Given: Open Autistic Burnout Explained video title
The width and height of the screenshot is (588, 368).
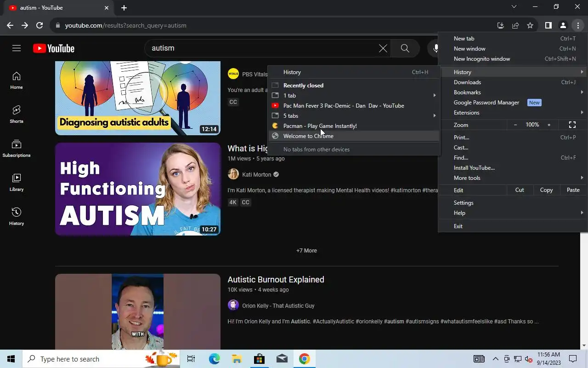Looking at the screenshot, I should pos(276,280).
